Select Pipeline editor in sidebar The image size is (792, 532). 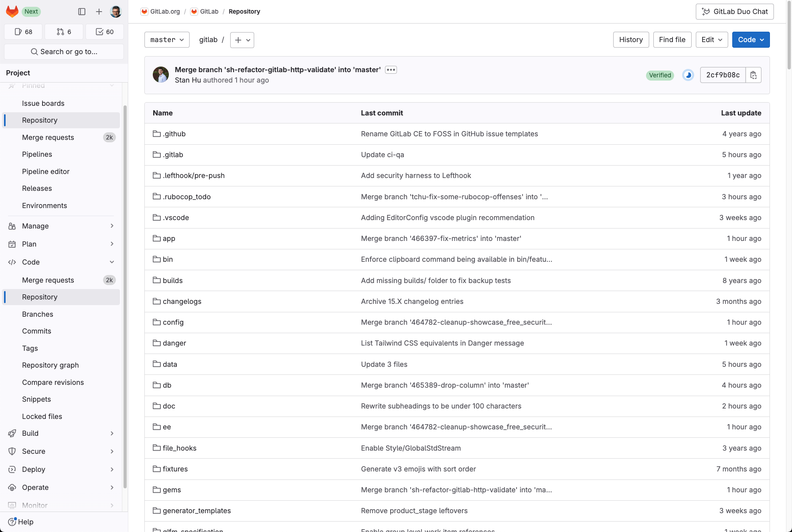pyautogui.click(x=46, y=171)
